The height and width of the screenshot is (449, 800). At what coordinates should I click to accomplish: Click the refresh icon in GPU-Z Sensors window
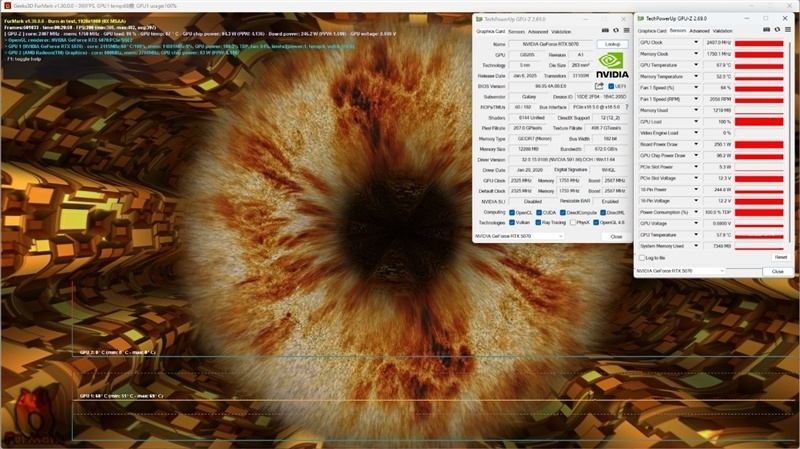pos(777,30)
